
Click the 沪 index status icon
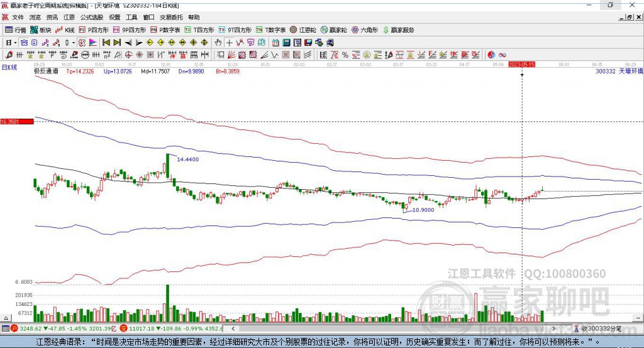[14, 329]
